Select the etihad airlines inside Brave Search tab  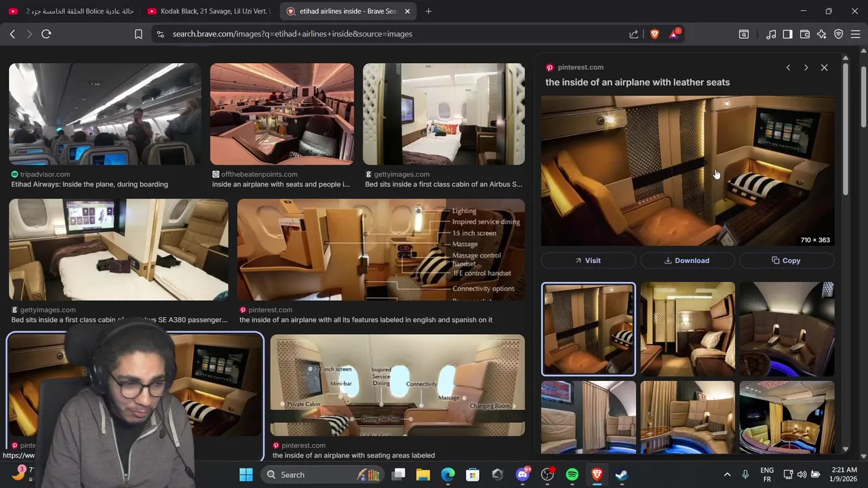click(348, 12)
